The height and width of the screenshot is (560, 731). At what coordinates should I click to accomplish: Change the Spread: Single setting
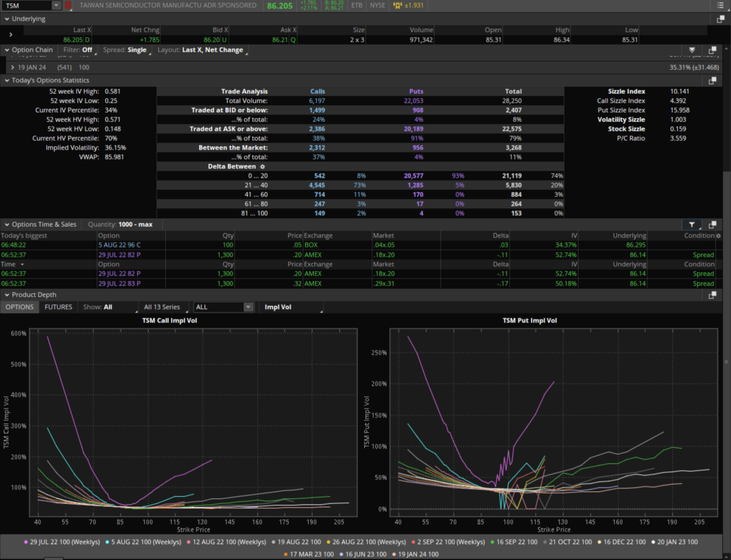(x=125, y=50)
